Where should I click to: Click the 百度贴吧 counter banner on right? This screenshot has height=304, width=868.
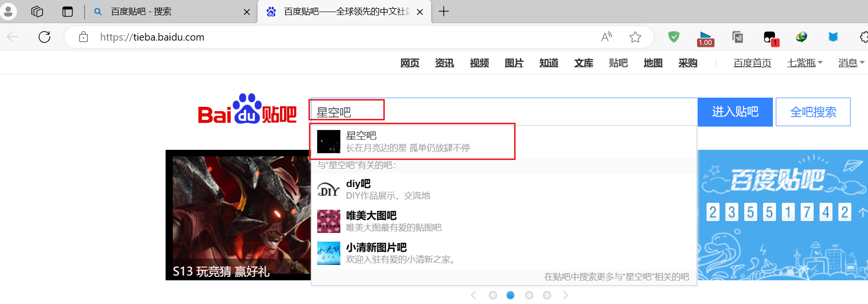[783, 215]
